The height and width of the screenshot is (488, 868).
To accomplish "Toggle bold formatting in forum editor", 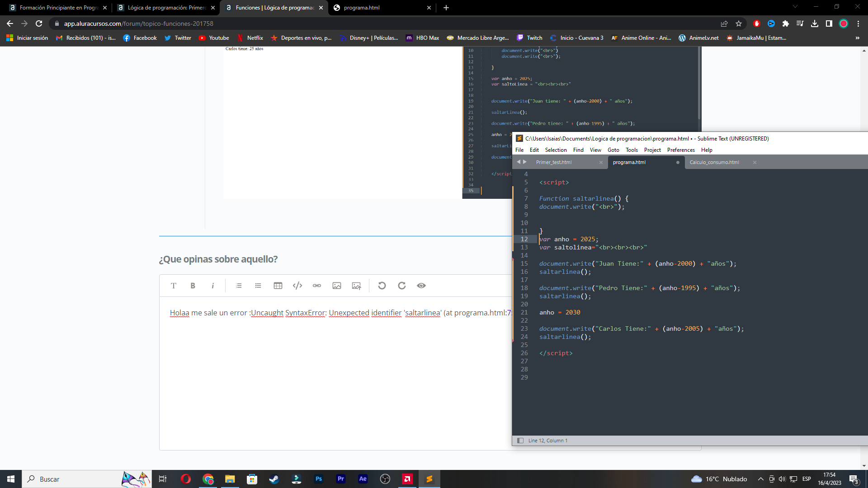I will click(193, 286).
